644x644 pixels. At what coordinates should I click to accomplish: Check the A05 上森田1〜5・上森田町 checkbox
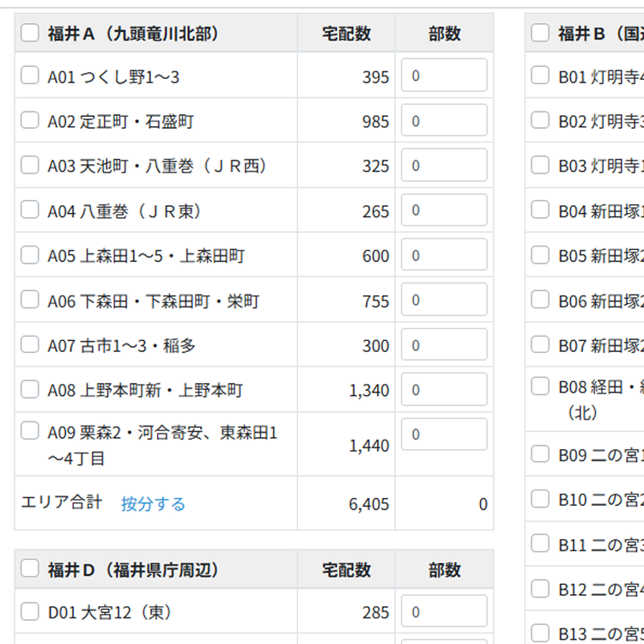tap(30, 255)
